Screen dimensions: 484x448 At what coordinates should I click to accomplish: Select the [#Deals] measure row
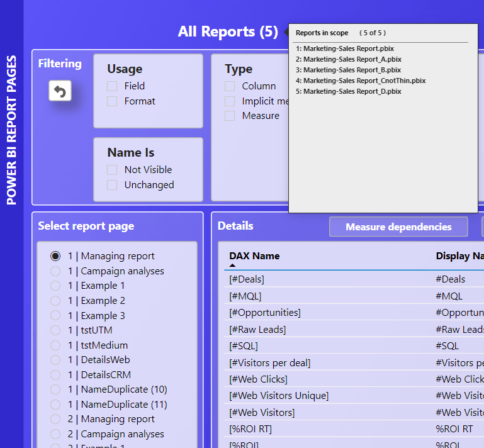[x=247, y=279]
